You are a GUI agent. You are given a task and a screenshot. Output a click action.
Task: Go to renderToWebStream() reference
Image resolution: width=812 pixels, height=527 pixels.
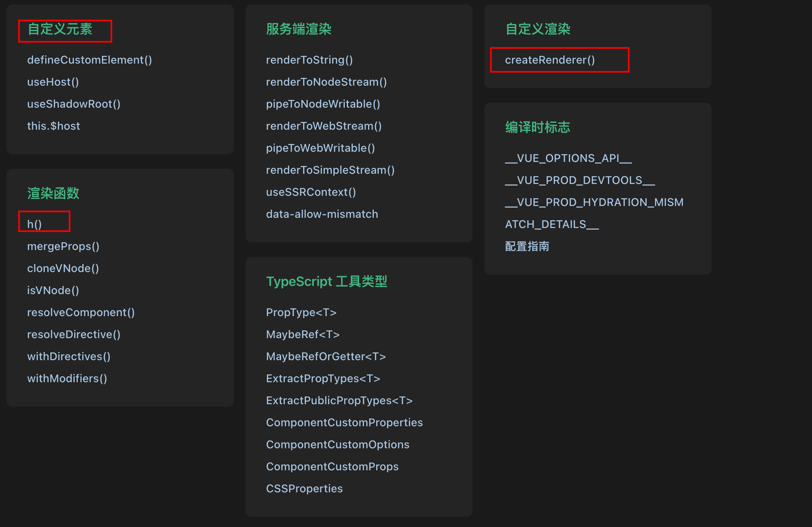[x=324, y=126]
